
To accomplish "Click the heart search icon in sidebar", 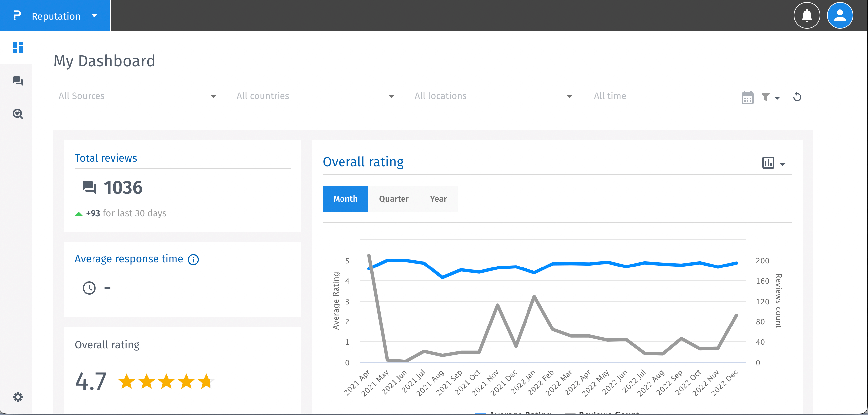I will pos(18,114).
